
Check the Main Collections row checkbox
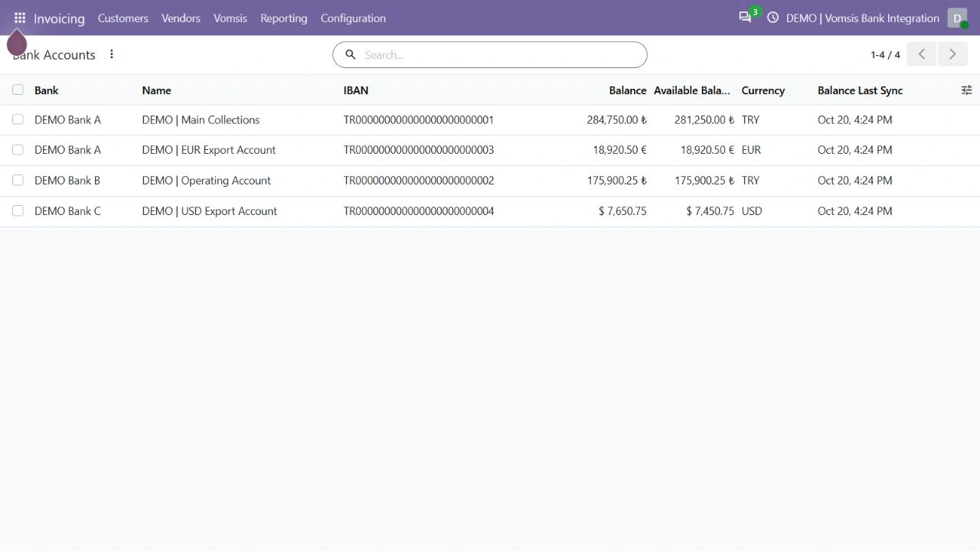18,119
